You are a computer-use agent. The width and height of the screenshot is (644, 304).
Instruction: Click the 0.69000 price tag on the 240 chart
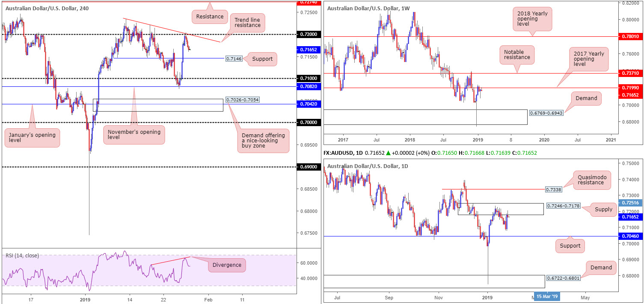coord(308,167)
